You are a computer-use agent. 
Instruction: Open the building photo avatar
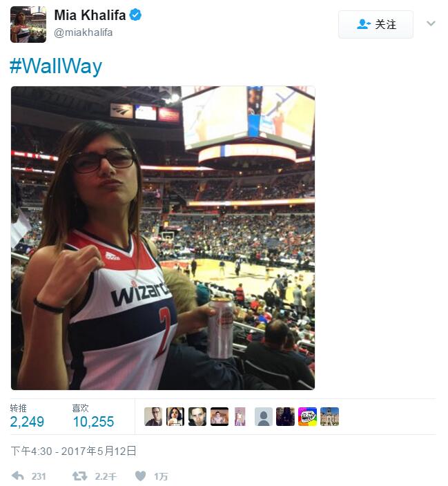point(329,416)
